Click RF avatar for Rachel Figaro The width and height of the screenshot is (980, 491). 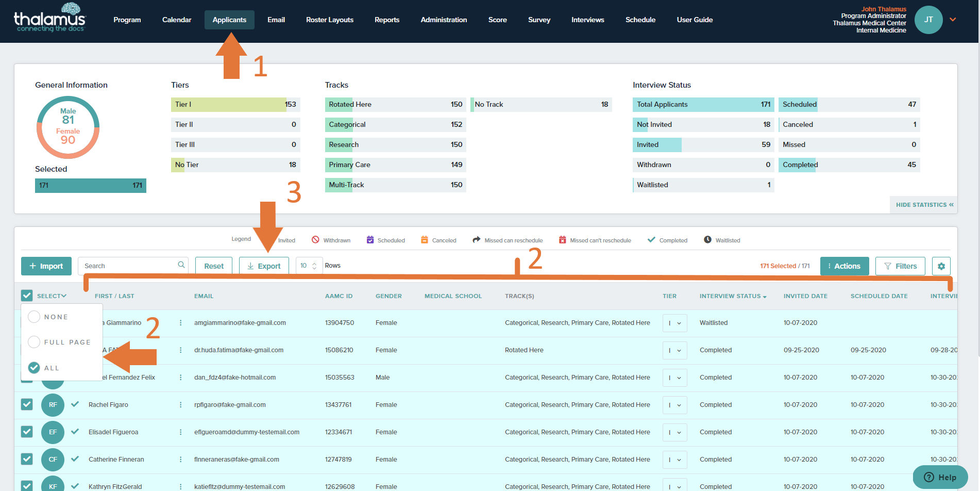pyautogui.click(x=53, y=405)
